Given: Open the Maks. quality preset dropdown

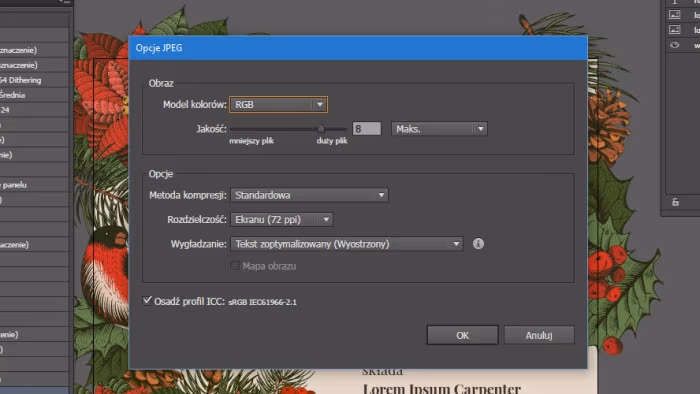Looking at the screenshot, I should tap(439, 129).
